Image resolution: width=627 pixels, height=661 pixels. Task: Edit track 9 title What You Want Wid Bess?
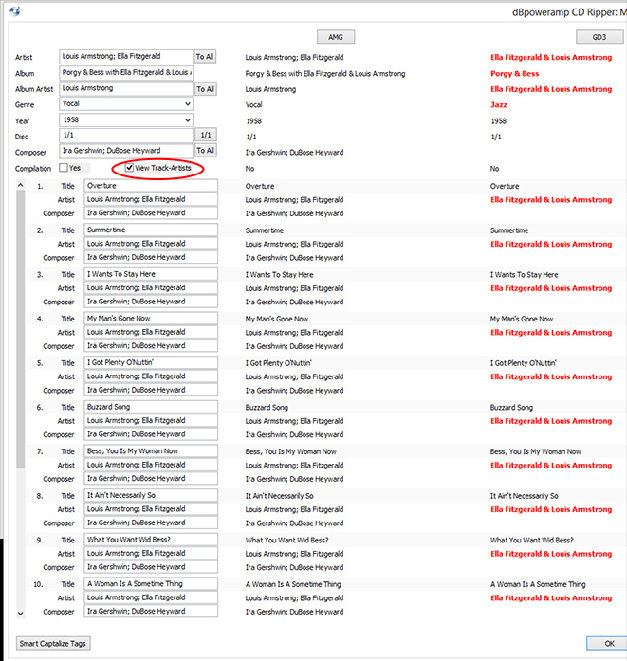pos(151,540)
